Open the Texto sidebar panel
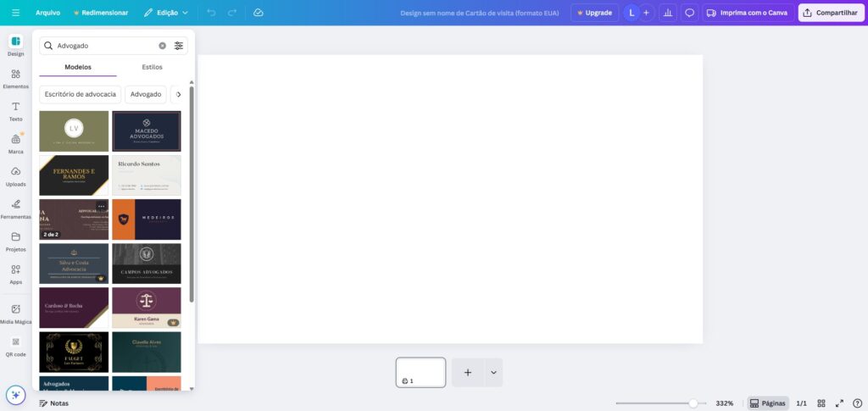Screen dimensions: 868x411 pos(15,111)
